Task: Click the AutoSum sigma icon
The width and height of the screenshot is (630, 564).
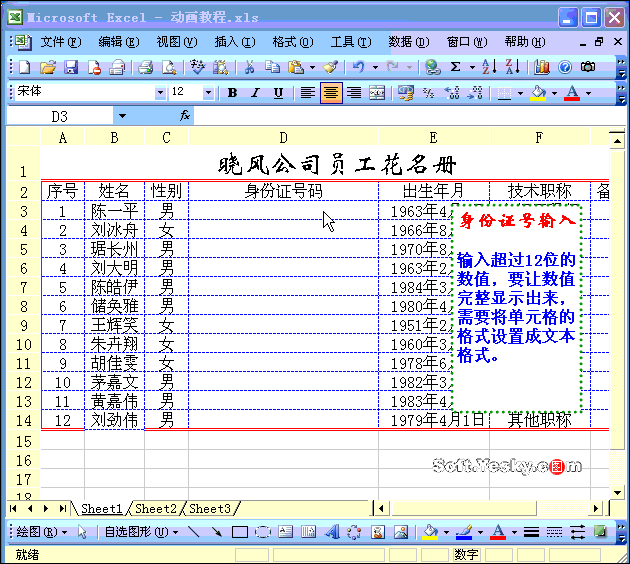Action: click(455, 67)
